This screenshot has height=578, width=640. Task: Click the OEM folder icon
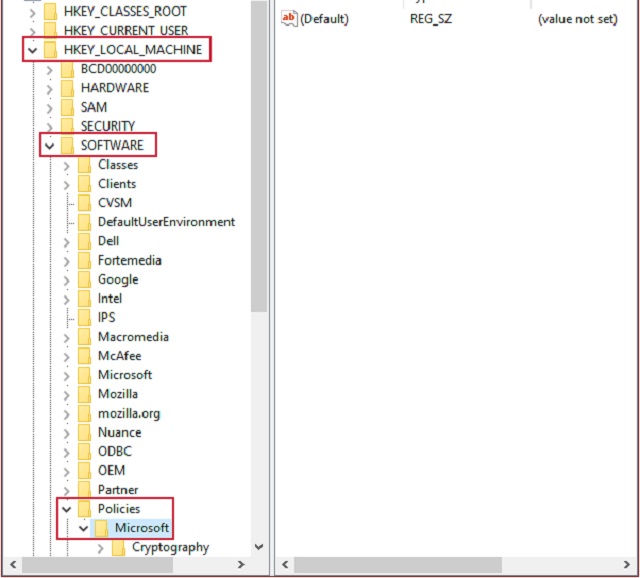(x=84, y=470)
